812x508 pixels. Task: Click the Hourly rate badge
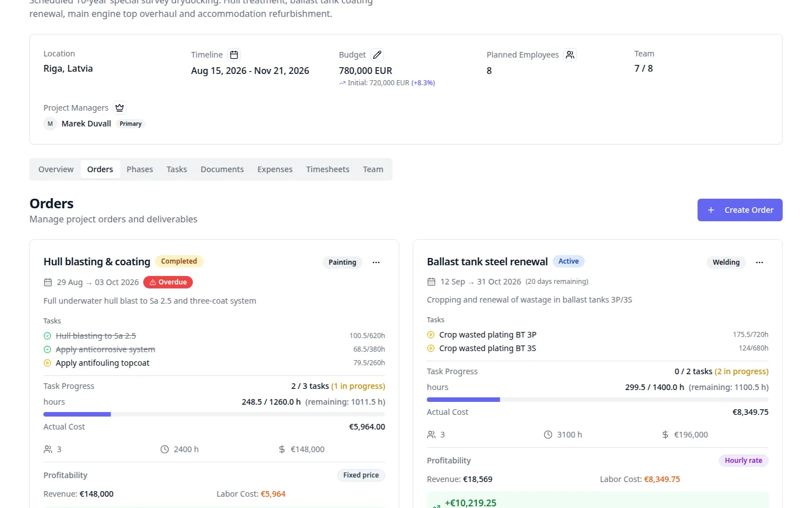coord(743,461)
